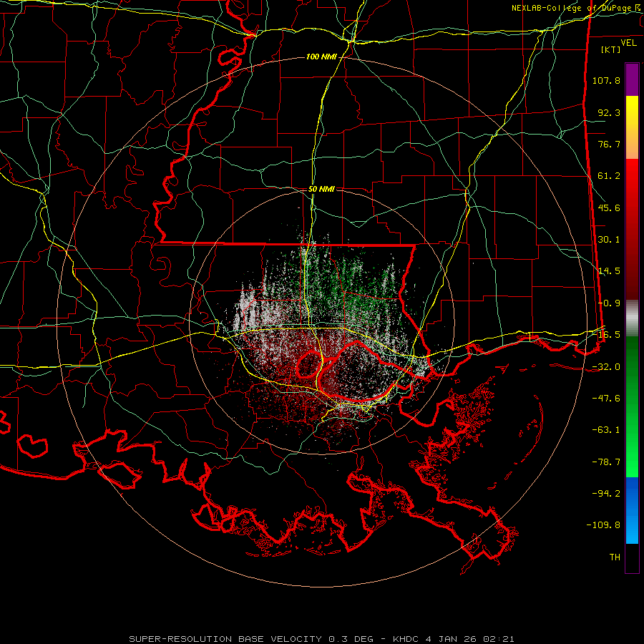Click the TH legend label
The height and width of the screenshot is (644, 644).
[615, 557]
